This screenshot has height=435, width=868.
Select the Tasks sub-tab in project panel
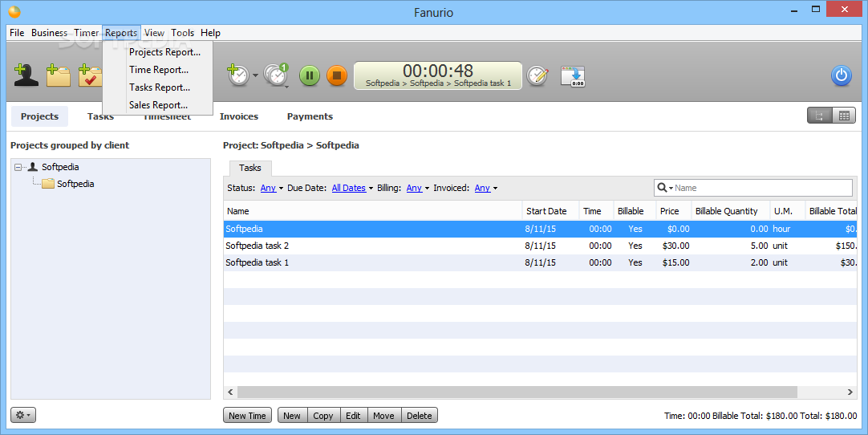pos(250,168)
